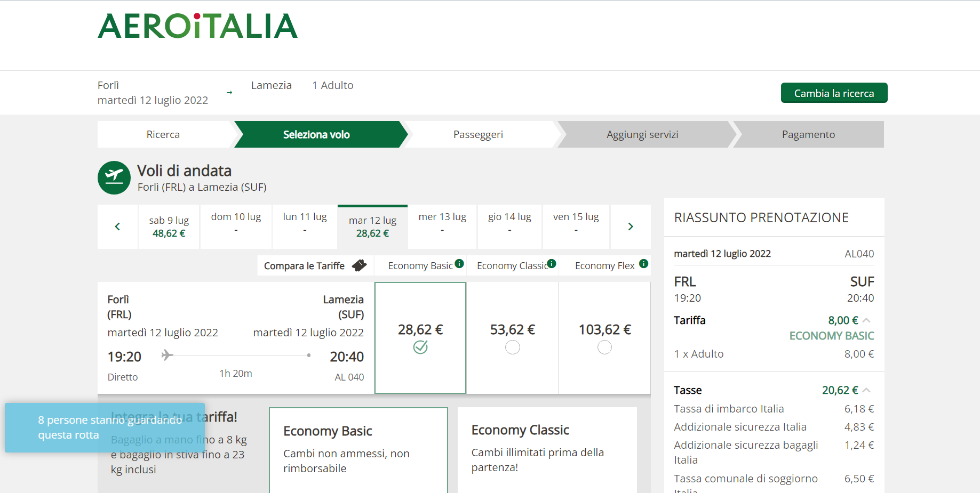The height and width of the screenshot is (493, 980).
Task: Click Forlì (FRL) a Lamezia (SUF) subtitle
Action: pos(202,187)
